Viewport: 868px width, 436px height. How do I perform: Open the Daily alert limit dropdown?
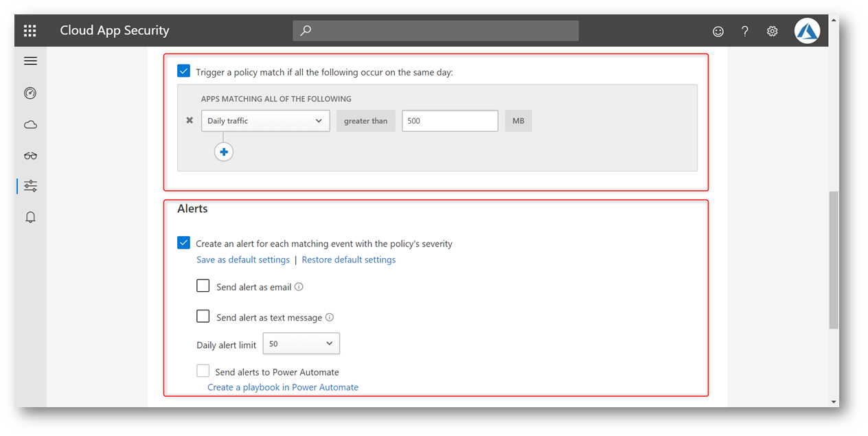301,343
